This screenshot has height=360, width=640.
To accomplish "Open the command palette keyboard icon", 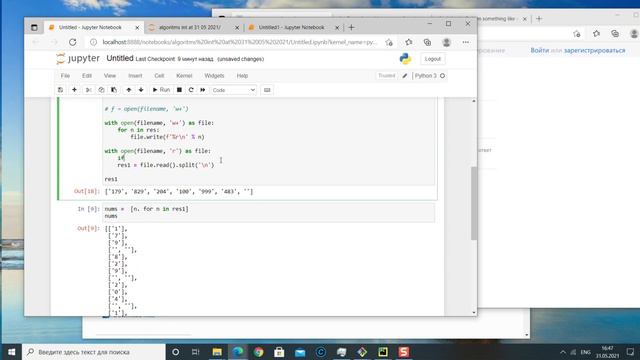I will [267, 90].
